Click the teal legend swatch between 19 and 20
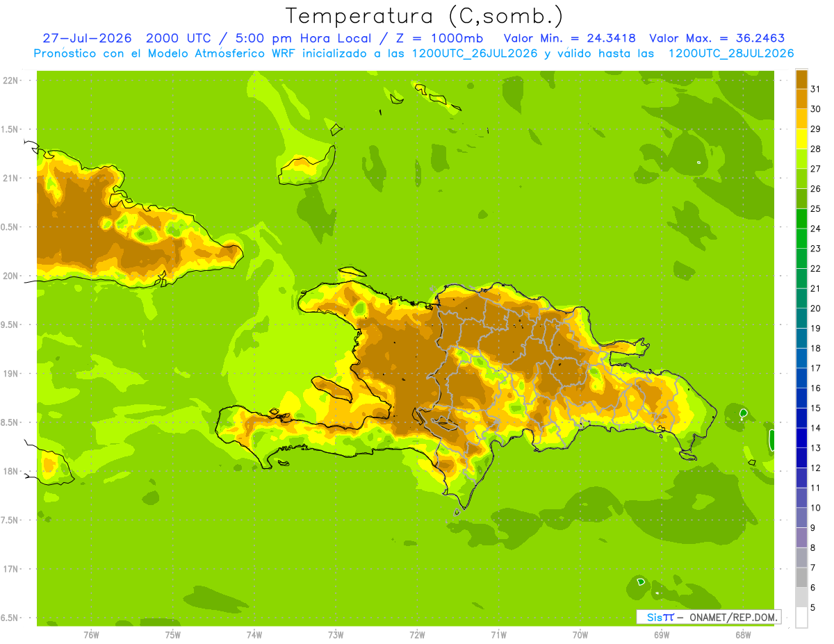 pos(801,318)
